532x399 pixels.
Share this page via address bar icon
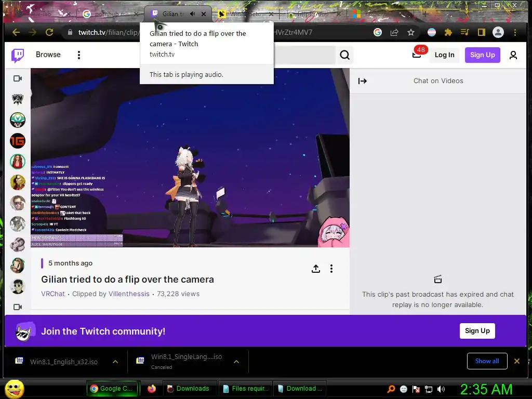pos(394,32)
